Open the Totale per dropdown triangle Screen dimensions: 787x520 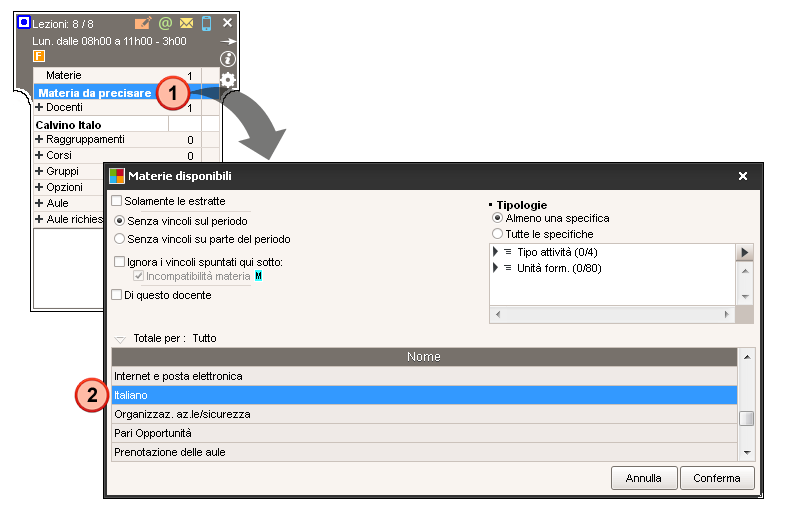[x=120, y=339]
